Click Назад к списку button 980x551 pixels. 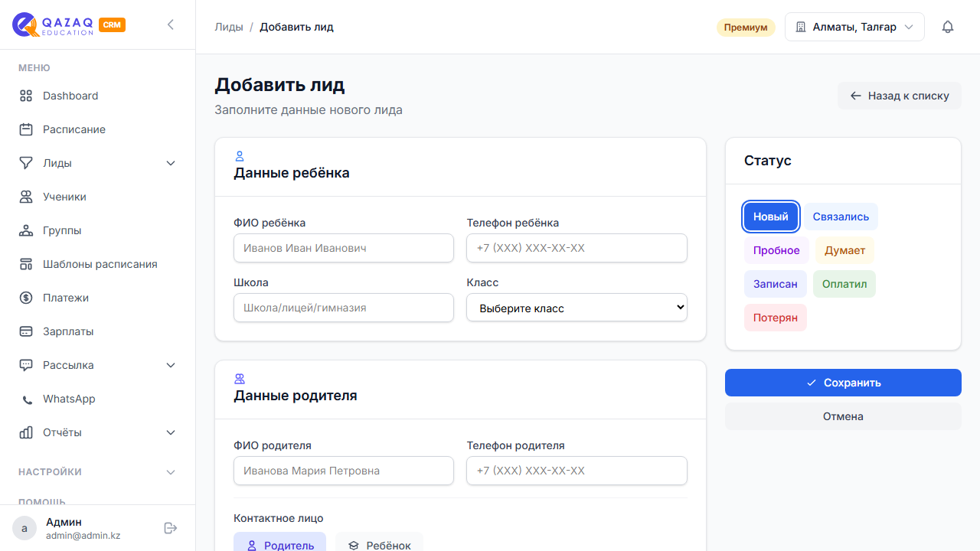pos(900,96)
